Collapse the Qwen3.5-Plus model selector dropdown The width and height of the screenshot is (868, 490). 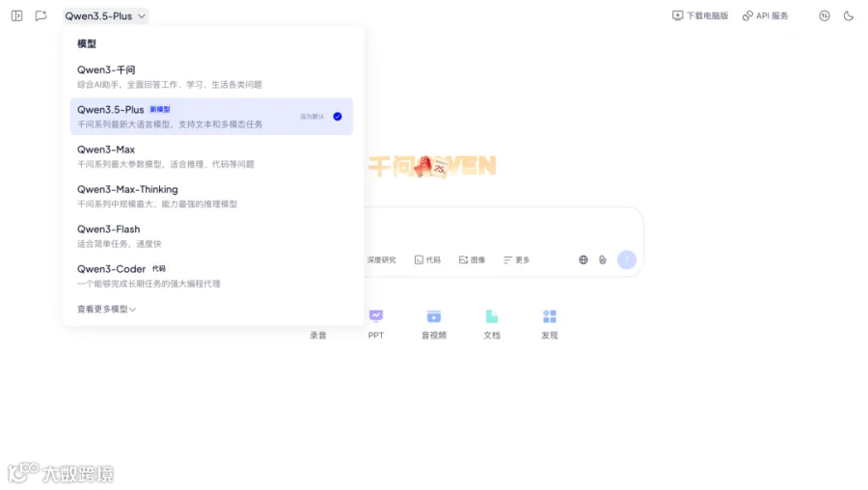tap(105, 16)
